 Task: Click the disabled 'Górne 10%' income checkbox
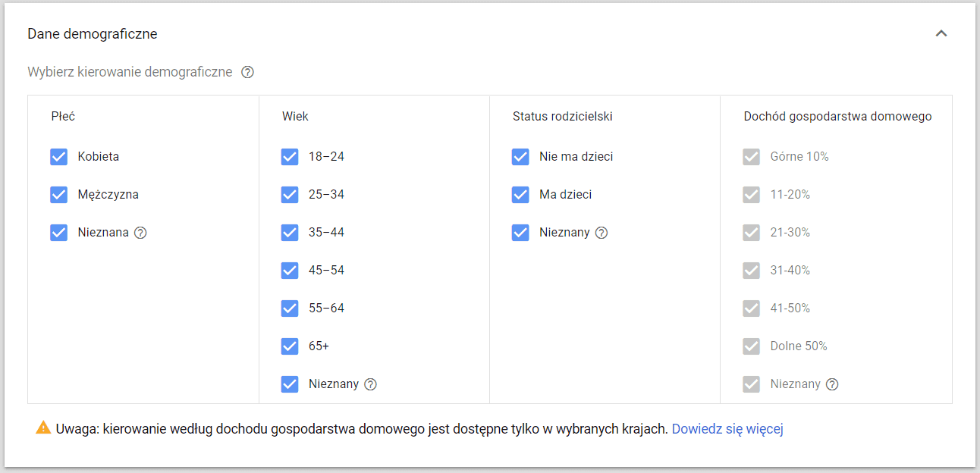[x=751, y=157]
